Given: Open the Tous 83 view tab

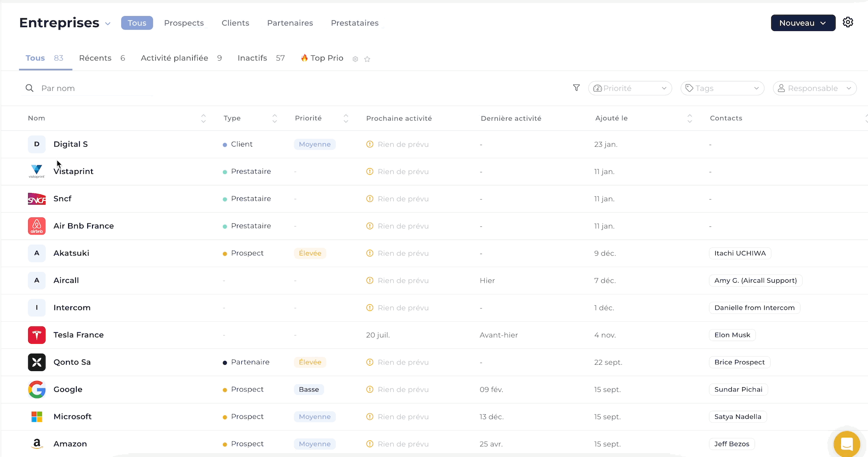Looking at the screenshot, I should (x=45, y=58).
